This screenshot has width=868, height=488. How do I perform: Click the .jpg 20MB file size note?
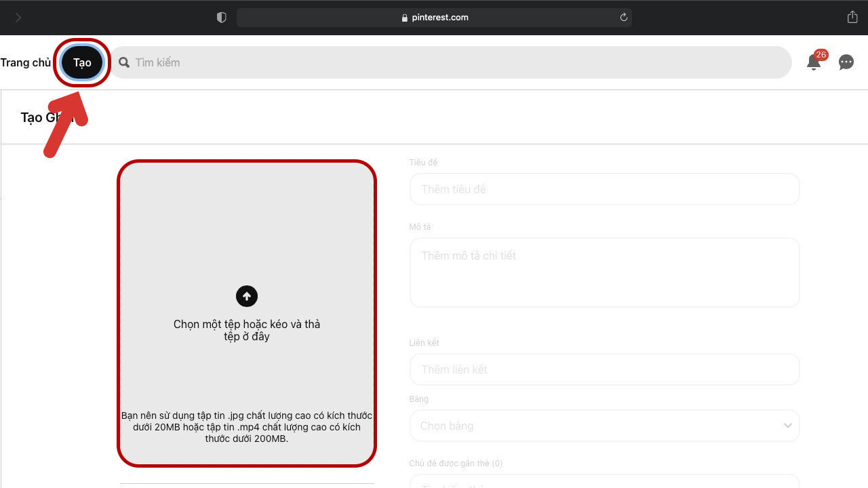[x=247, y=427]
